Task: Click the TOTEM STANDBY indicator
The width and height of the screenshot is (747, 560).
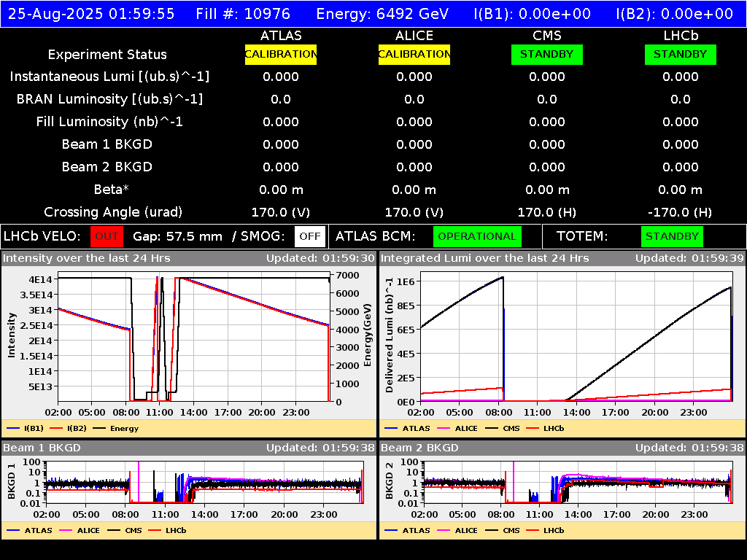Action: pyautogui.click(x=672, y=236)
